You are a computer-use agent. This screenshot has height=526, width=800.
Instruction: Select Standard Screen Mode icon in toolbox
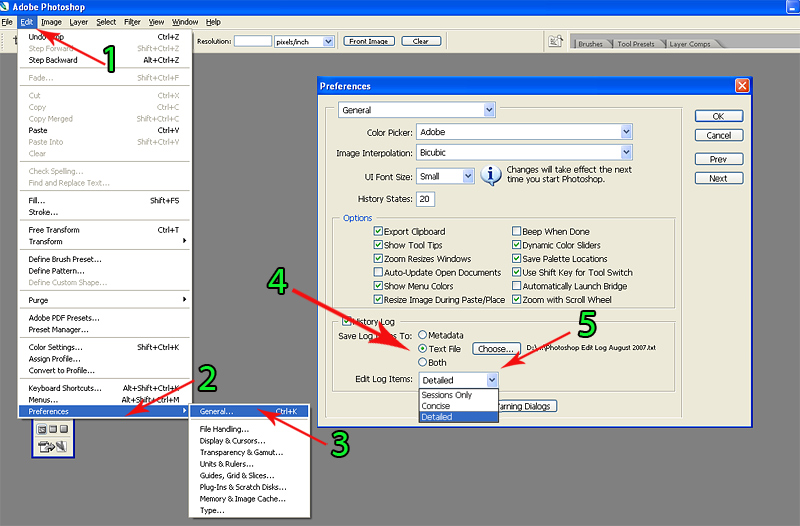pyautogui.click(x=42, y=429)
